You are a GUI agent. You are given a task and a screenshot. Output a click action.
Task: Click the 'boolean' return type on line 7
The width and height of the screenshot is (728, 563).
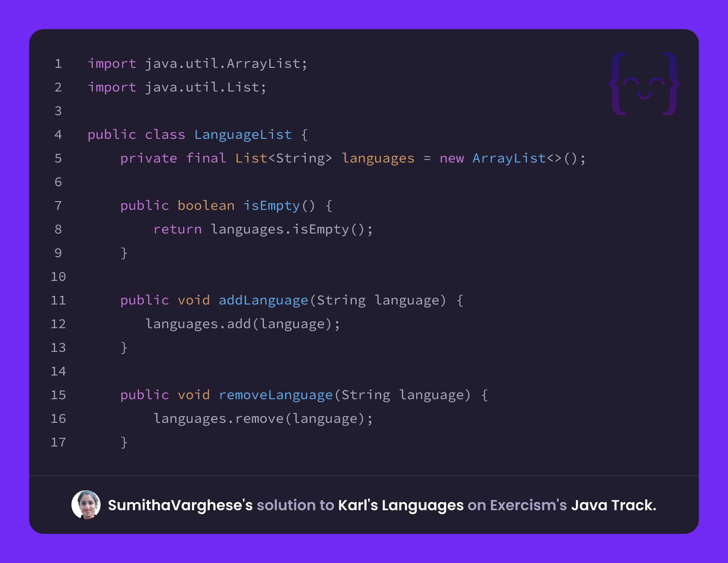point(206,206)
